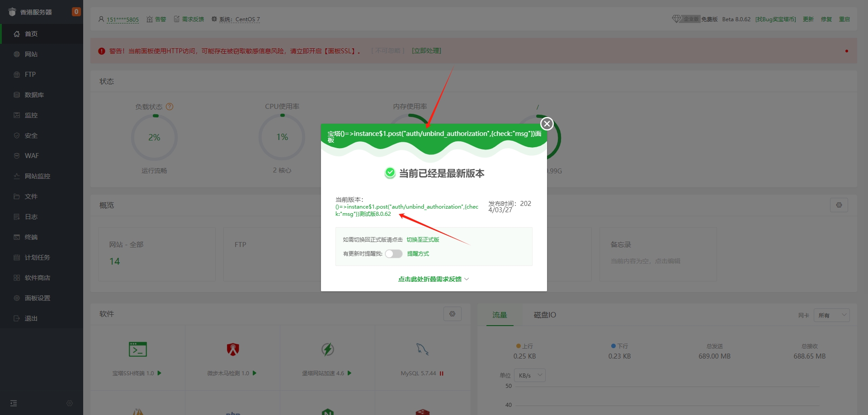Image resolution: width=868 pixels, height=415 pixels.
Task: Open the 单位 KB/s unit dropdown
Action: (530, 375)
